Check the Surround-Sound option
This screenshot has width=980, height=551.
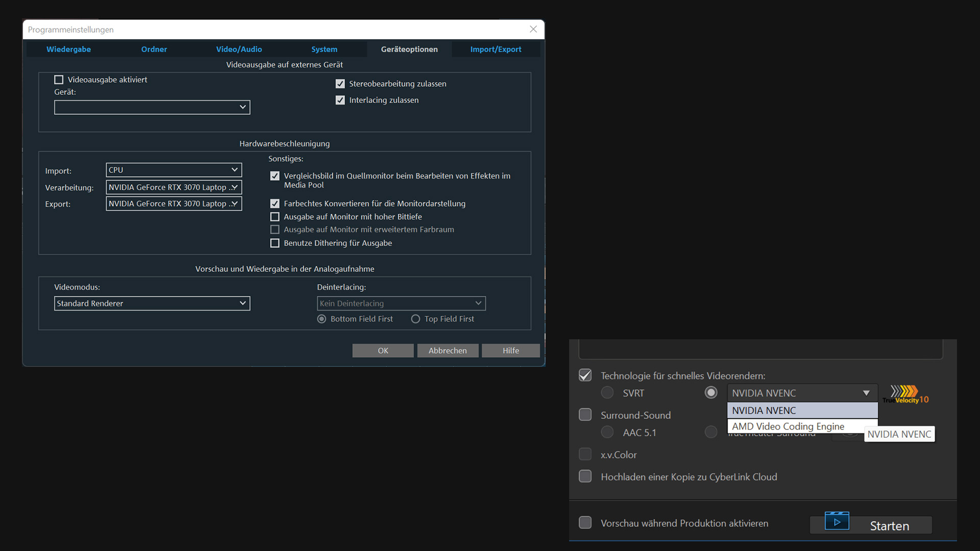click(585, 414)
